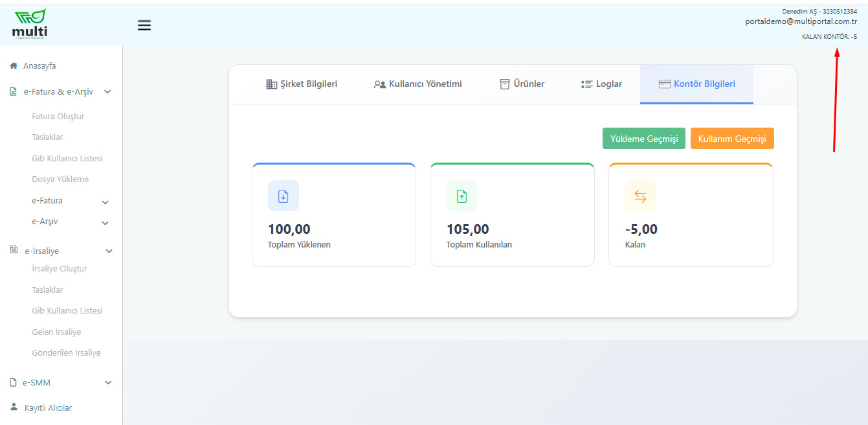Expand the e-Arşiv submenu chevron
The height and width of the screenshot is (425, 868).
point(105,223)
